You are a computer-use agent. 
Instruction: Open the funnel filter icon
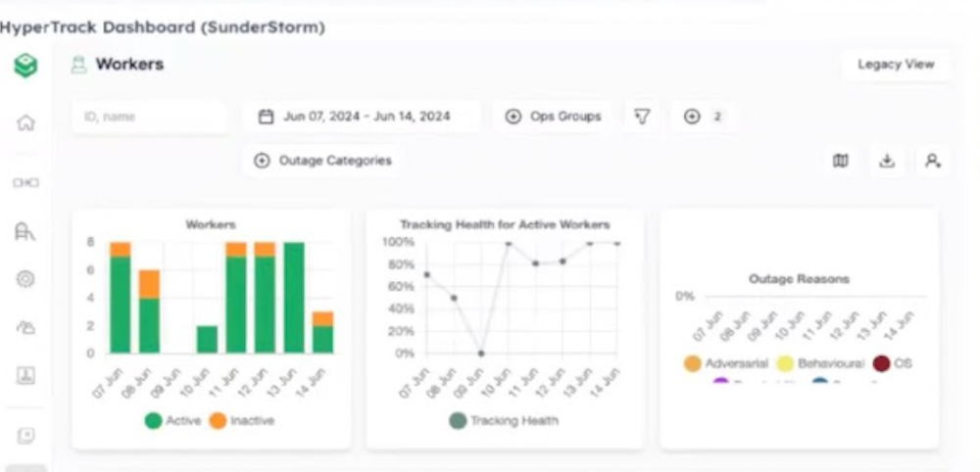[642, 117]
